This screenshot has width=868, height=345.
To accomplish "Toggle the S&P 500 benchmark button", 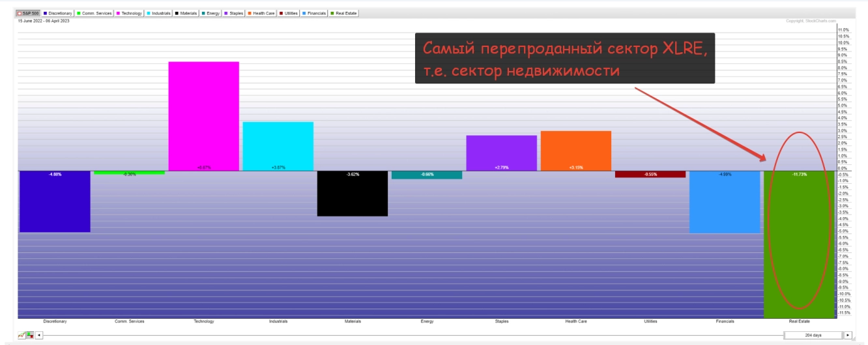I will [x=29, y=13].
